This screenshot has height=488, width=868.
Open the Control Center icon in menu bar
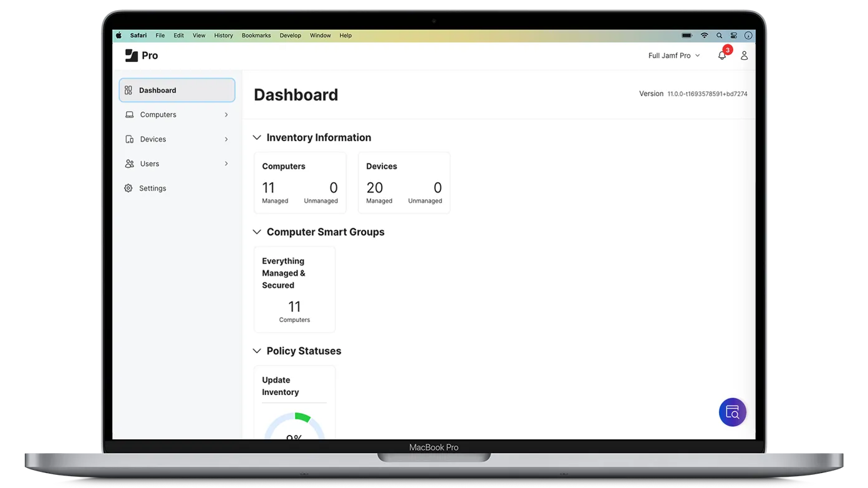coord(733,36)
